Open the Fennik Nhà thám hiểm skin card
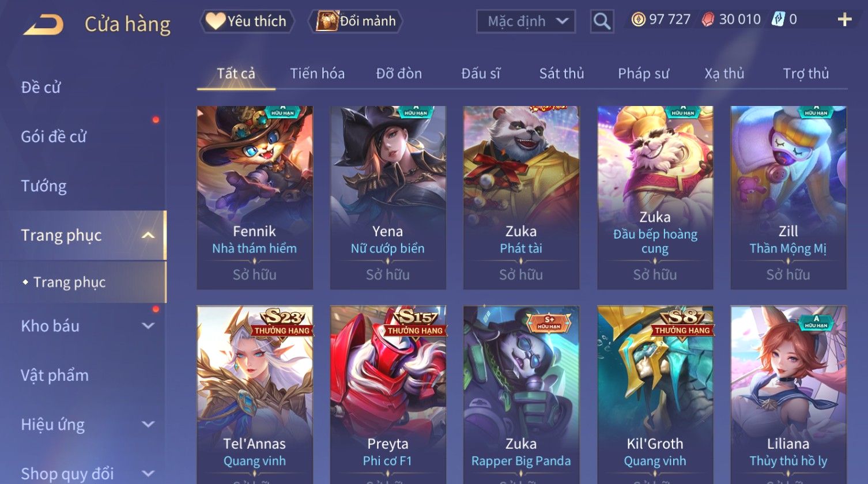The image size is (868, 484). (255, 198)
